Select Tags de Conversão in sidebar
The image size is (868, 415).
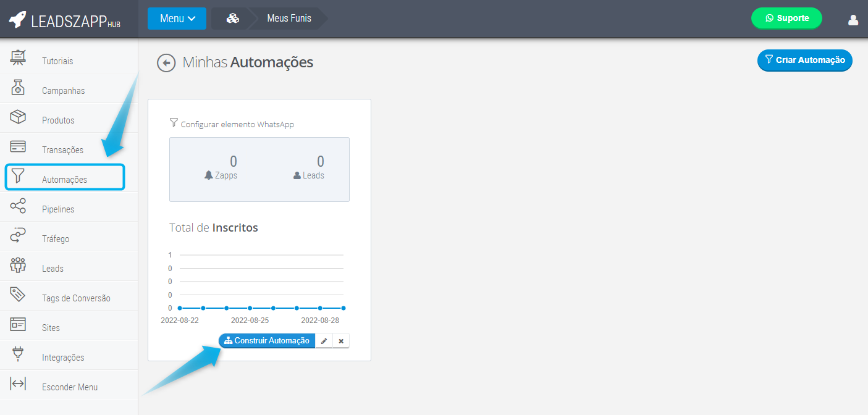pyautogui.click(x=76, y=298)
